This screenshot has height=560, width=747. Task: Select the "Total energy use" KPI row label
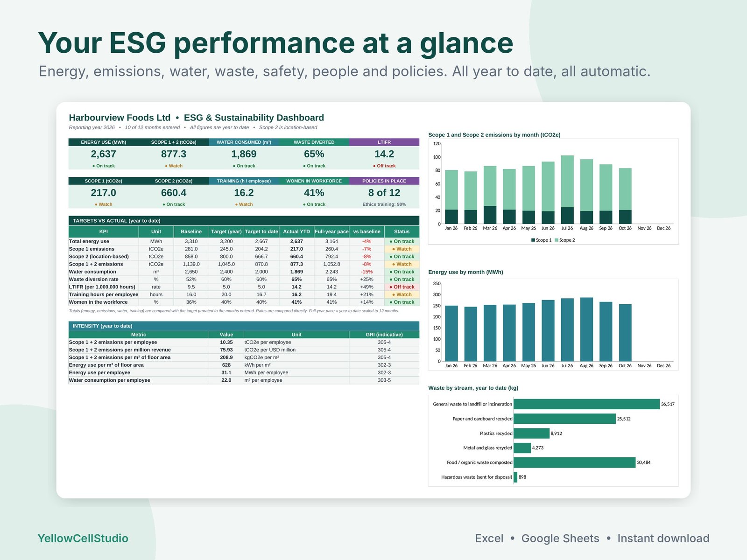pos(89,241)
